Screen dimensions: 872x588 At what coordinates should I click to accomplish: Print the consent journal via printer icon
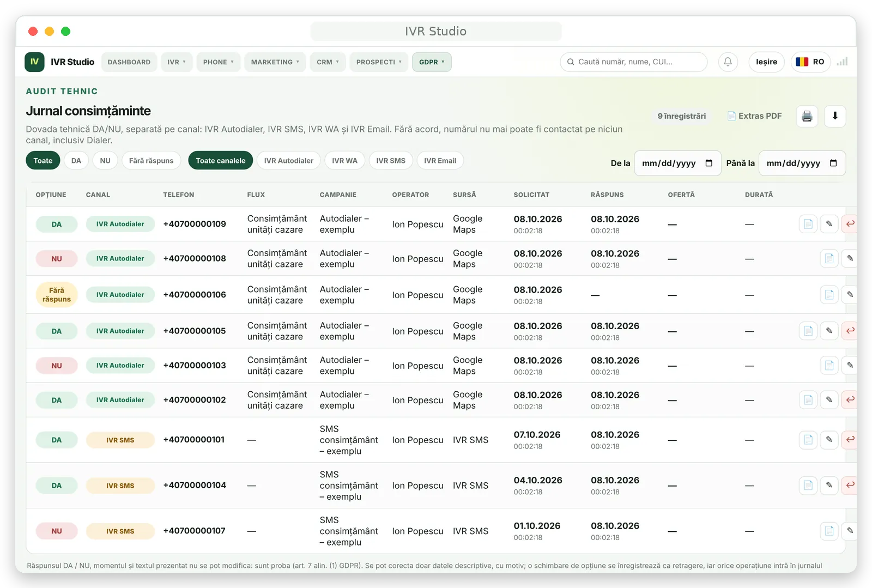pos(807,116)
